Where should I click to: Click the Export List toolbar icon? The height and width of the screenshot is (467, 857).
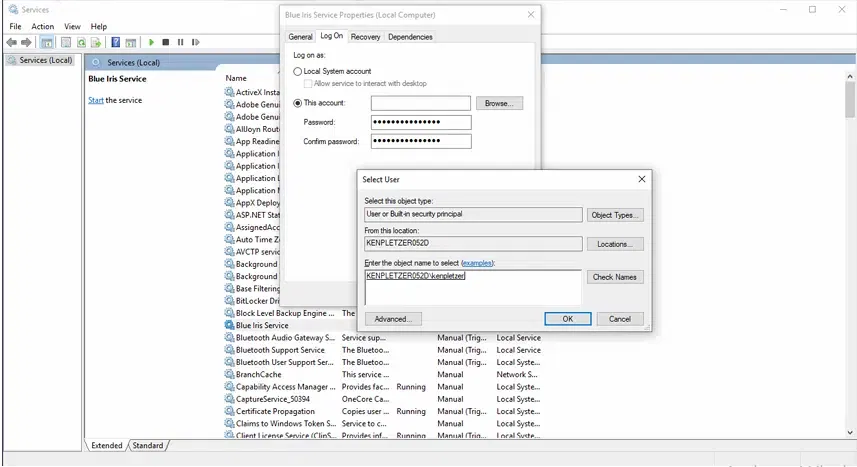[x=95, y=42]
